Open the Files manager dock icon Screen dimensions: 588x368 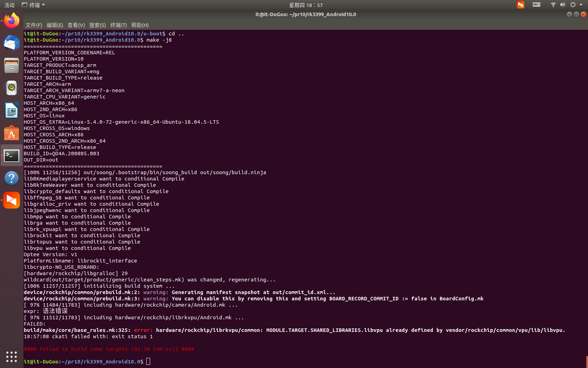(12, 66)
